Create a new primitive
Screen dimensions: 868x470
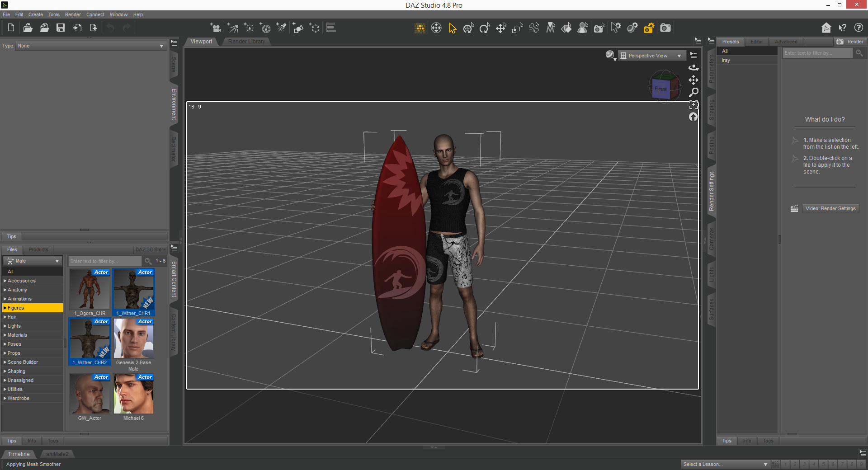(x=298, y=28)
